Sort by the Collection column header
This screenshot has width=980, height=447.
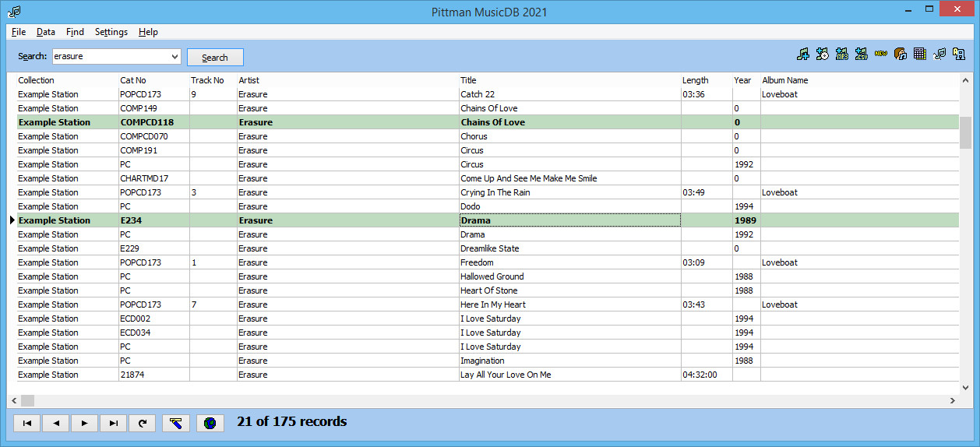coord(67,80)
